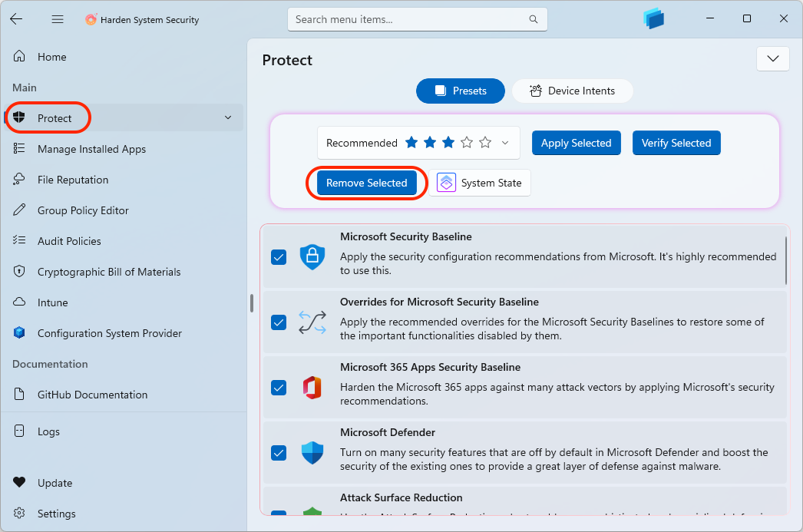Click the back arrow icon
Screen dimensions: 803x532
(16, 19)
